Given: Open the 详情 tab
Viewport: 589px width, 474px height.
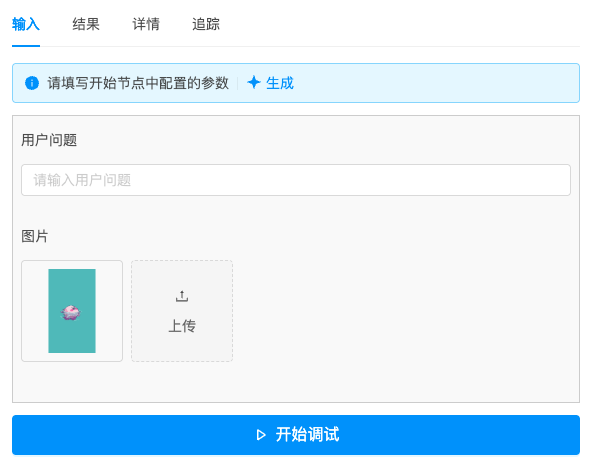Looking at the screenshot, I should (146, 24).
